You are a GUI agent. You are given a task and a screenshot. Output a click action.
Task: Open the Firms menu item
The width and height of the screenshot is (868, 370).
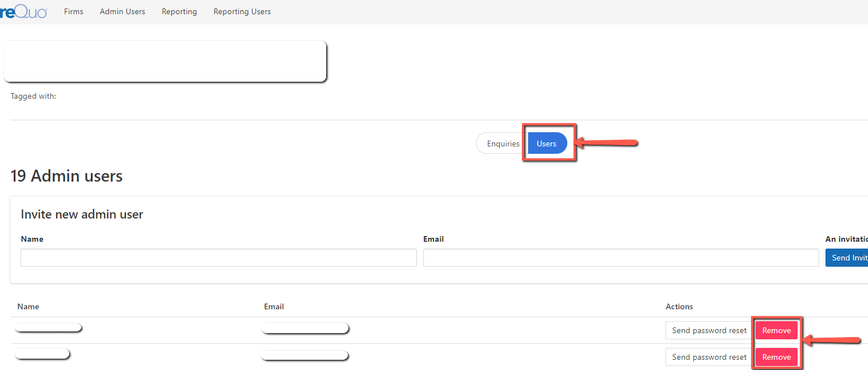[x=74, y=12]
